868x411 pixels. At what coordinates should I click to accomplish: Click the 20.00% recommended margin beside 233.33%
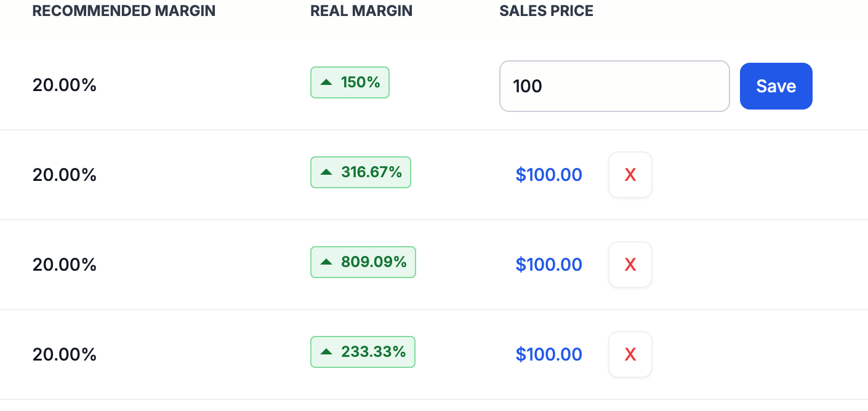click(65, 355)
